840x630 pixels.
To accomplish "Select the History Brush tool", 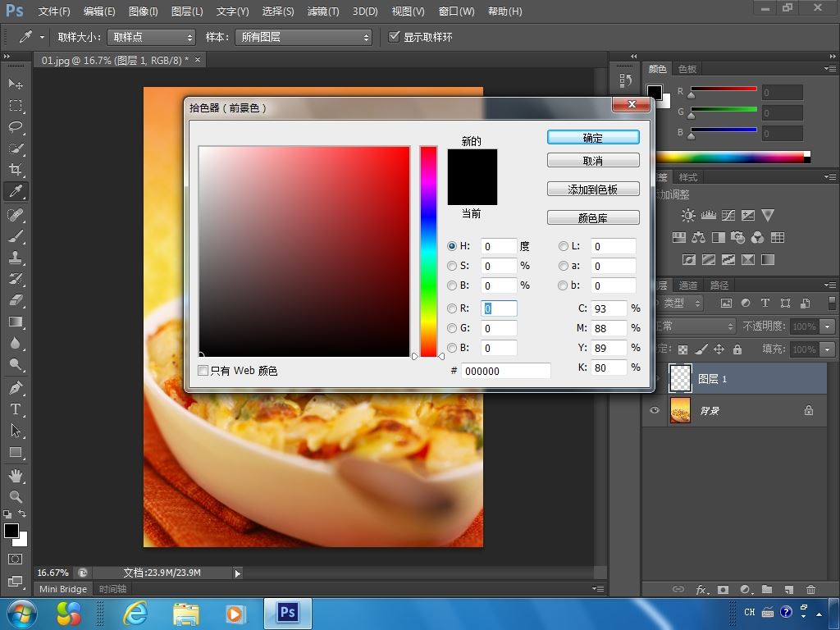I will [x=16, y=279].
